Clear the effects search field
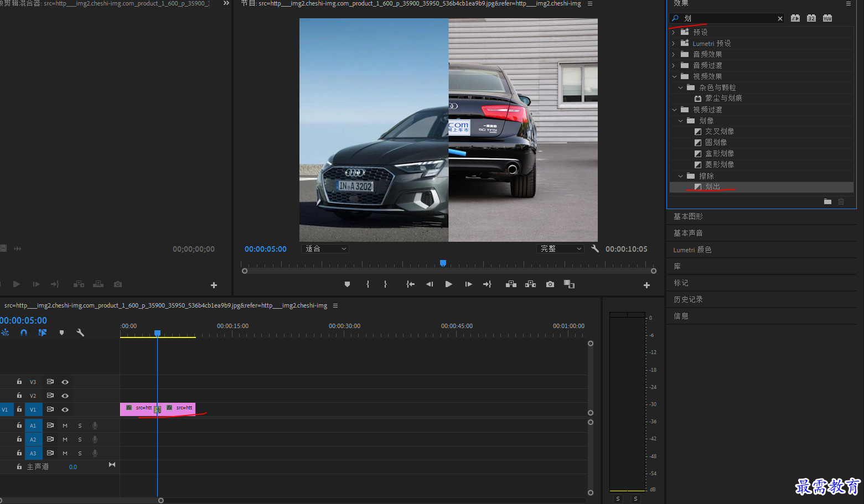 click(780, 18)
